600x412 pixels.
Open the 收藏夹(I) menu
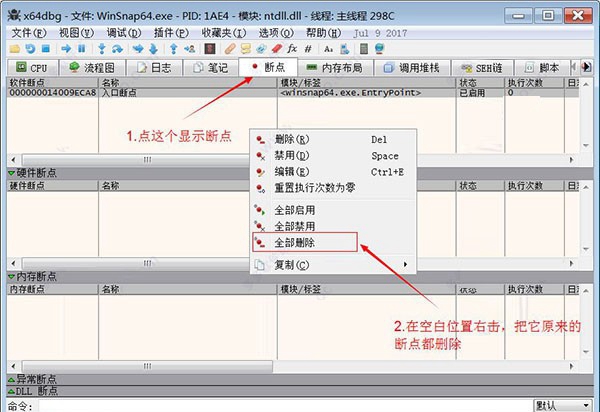[x=224, y=33]
